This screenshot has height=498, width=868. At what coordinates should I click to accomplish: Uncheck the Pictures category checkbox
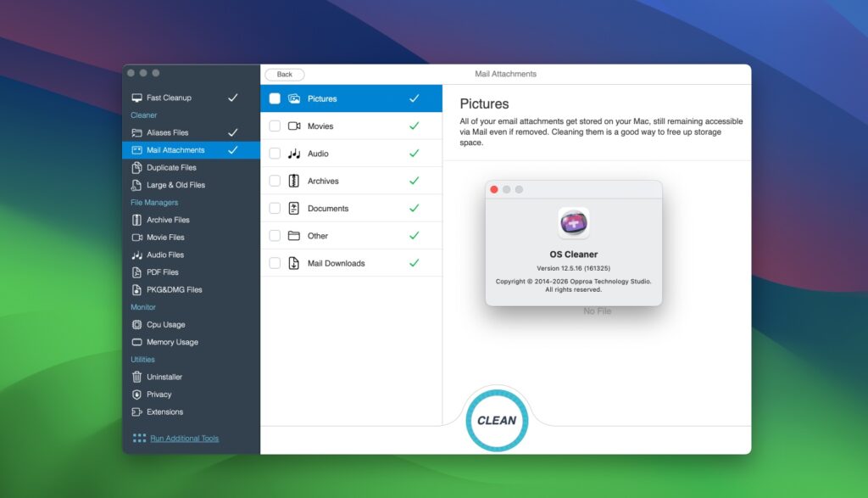click(x=275, y=98)
